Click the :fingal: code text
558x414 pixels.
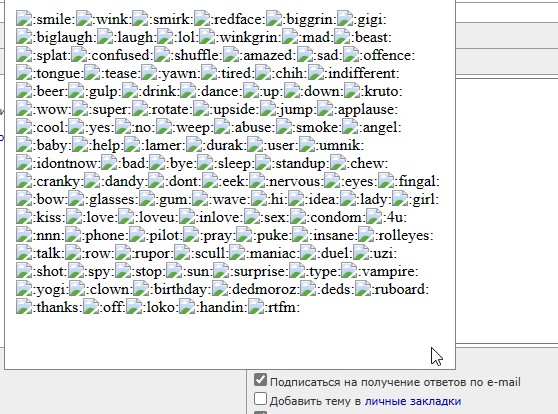tap(417, 182)
